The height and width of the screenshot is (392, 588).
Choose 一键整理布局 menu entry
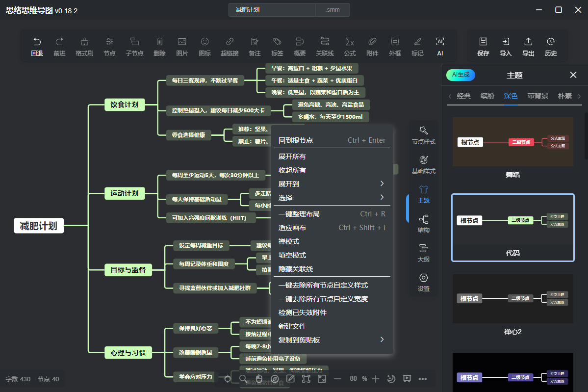click(x=332, y=214)
